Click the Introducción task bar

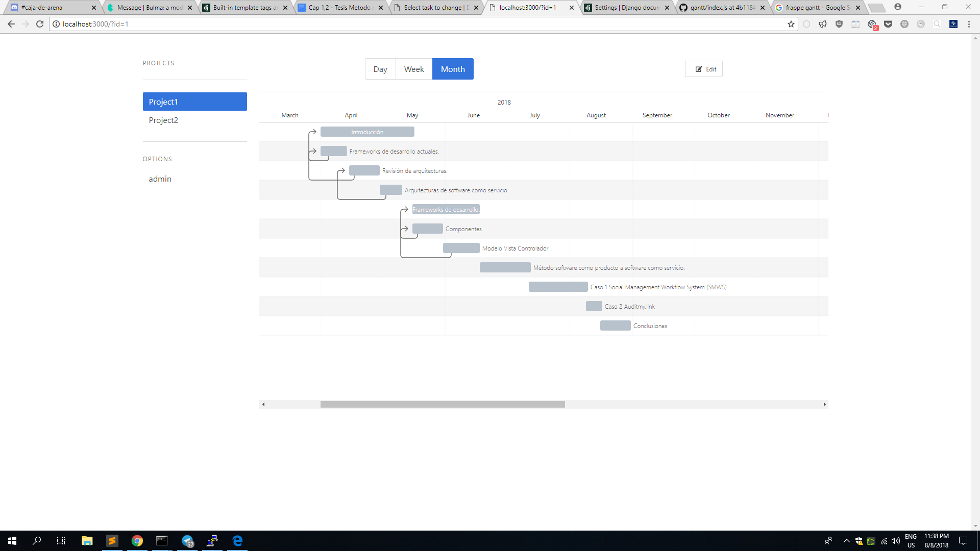click(367, 132)
